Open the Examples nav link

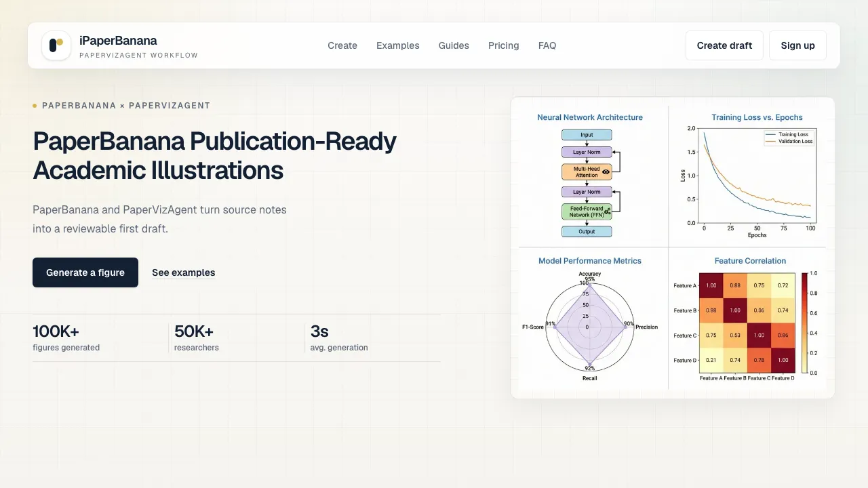tap(398, 45)
